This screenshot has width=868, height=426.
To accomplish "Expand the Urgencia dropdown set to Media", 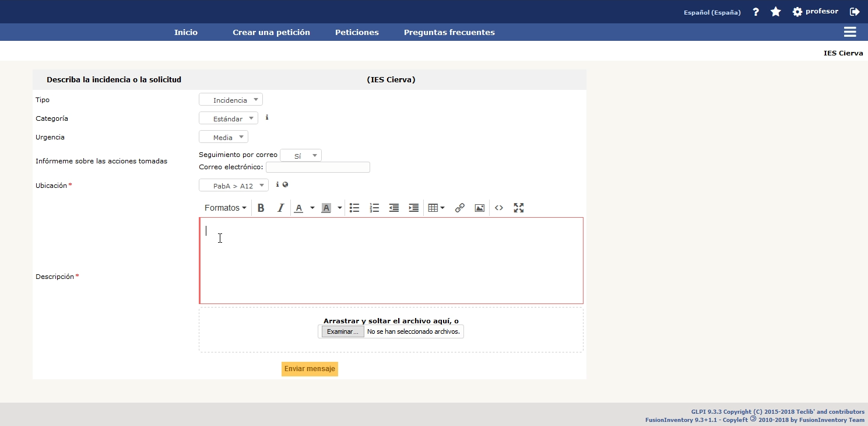I will pyautogui.click(x=223, y=137).
